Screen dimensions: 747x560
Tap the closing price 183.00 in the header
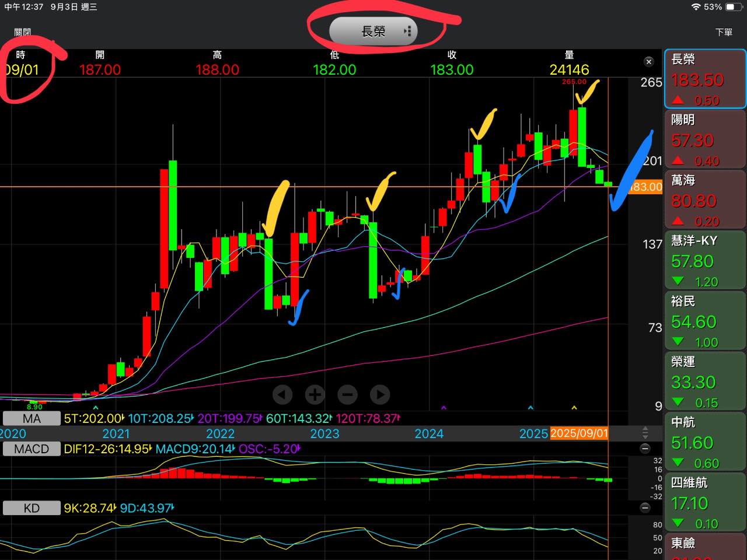point(452,69)
